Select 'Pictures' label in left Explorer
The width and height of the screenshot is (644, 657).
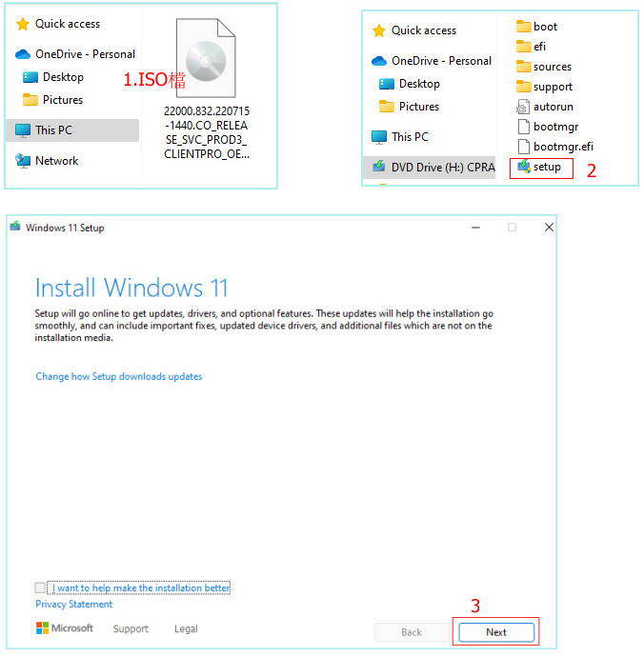pyautogui.click(x=63, y=100)
